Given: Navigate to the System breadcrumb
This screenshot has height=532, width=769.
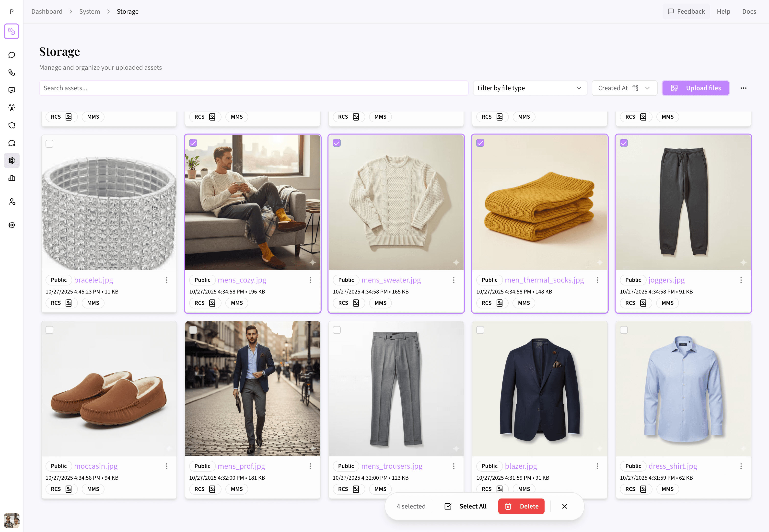Looking at the screenshot, I should tap(89, 11).
